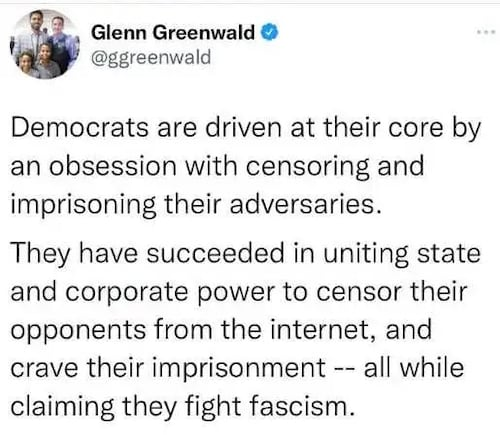Click the word "crave" in the tweet
500x435 pixels.
pos(44,368)
